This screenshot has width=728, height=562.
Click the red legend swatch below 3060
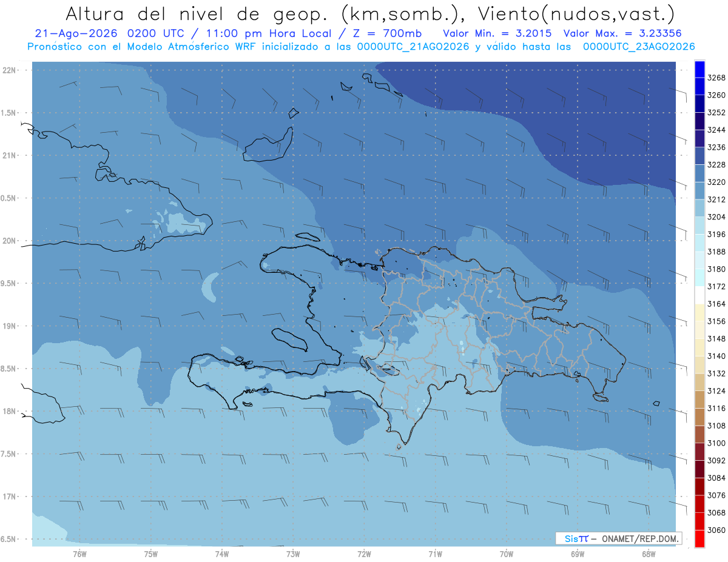[x=699, y=538]
